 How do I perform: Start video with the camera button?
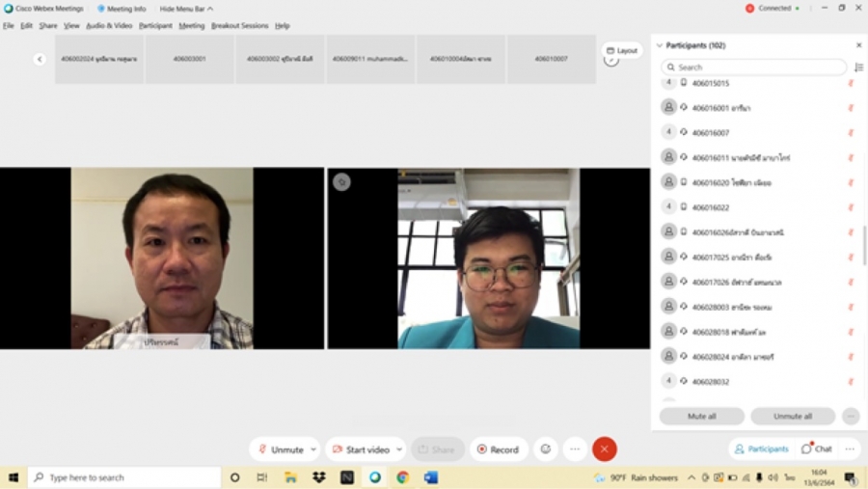(361, 449)
